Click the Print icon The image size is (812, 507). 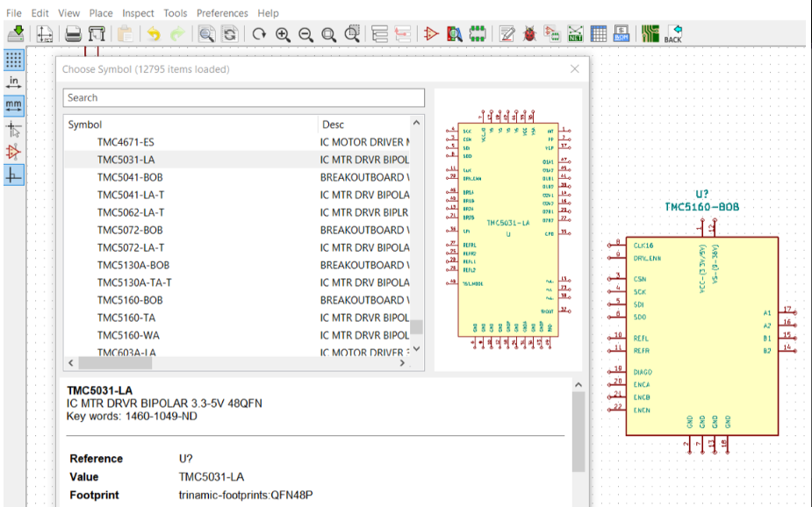pos(73,34)
